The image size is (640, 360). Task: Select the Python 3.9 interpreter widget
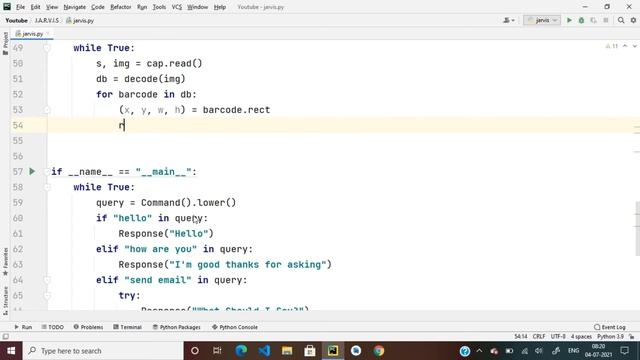(x=610, y=337)
